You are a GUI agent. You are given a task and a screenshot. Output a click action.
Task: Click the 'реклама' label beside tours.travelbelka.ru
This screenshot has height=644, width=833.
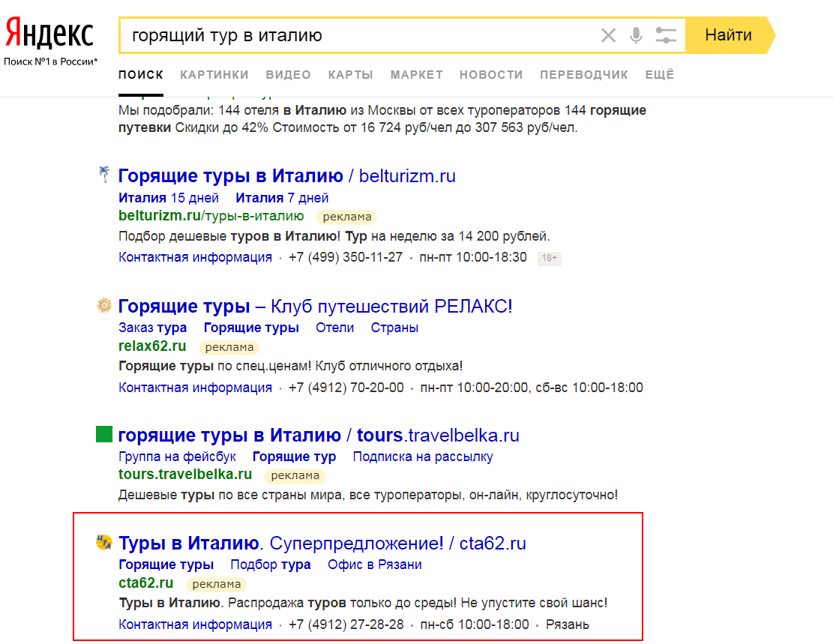[295, 475]
